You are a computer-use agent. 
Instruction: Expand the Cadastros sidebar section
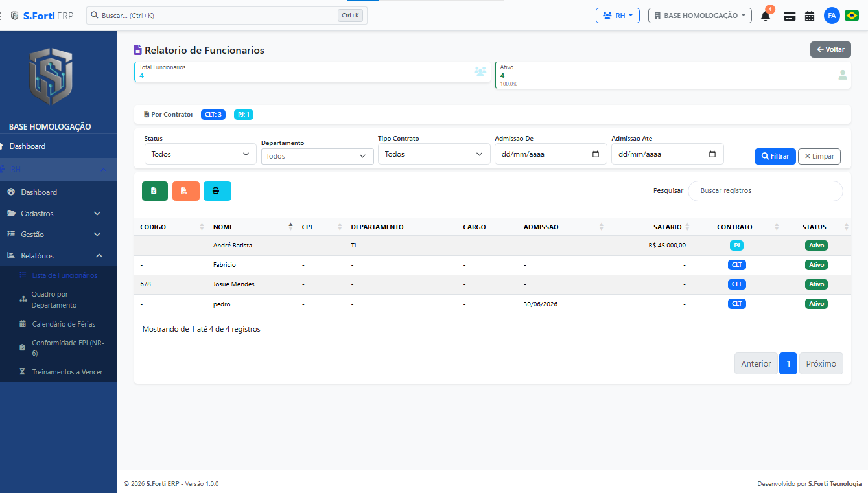(58, 213)
